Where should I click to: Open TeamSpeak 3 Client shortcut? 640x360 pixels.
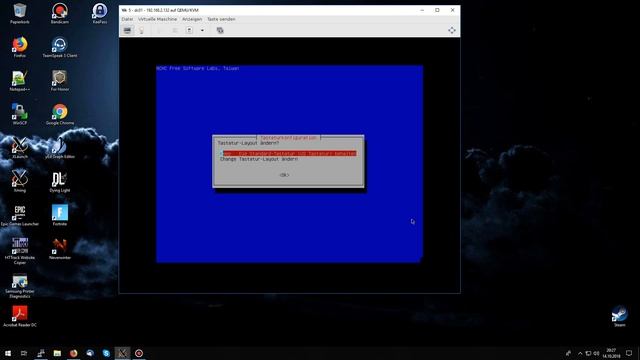60,47
